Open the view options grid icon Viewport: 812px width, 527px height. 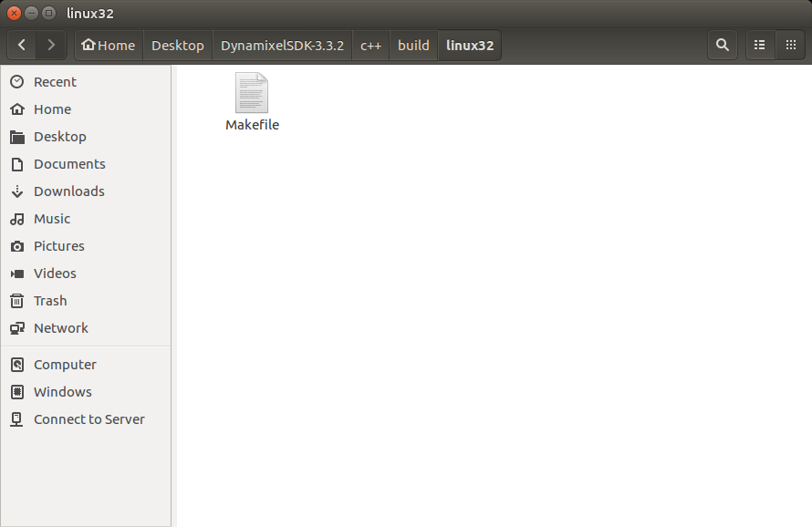790,45
